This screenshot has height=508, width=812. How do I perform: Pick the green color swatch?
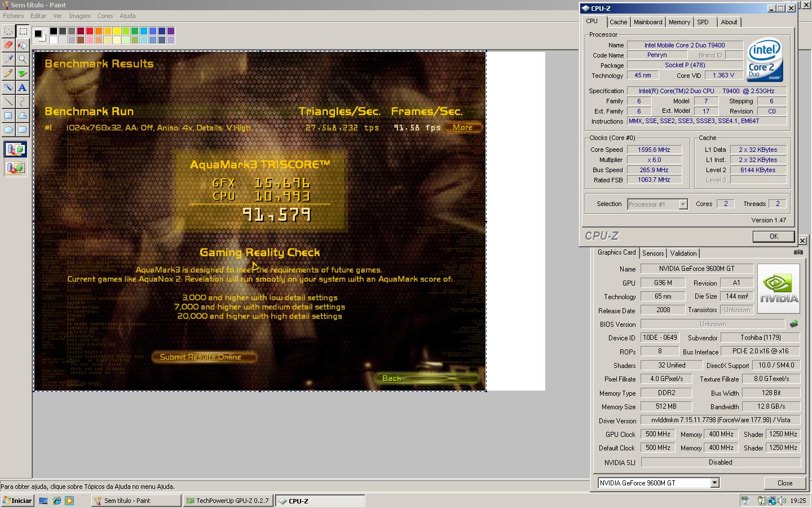[135, 31]
